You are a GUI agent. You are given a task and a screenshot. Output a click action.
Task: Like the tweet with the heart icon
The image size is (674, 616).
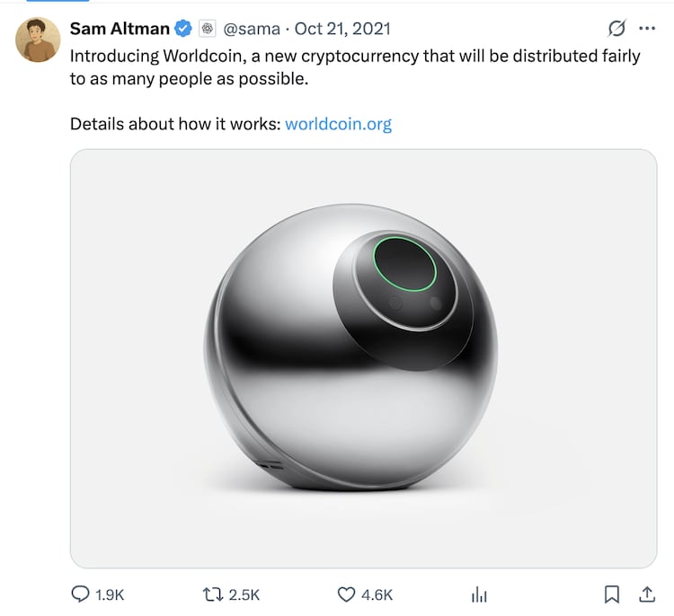coord(346,594)
